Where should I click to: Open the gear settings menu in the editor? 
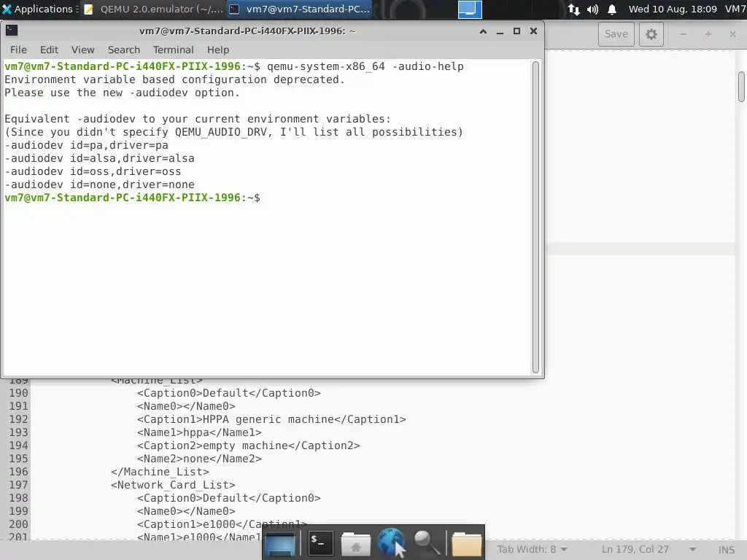click(651, 34)
